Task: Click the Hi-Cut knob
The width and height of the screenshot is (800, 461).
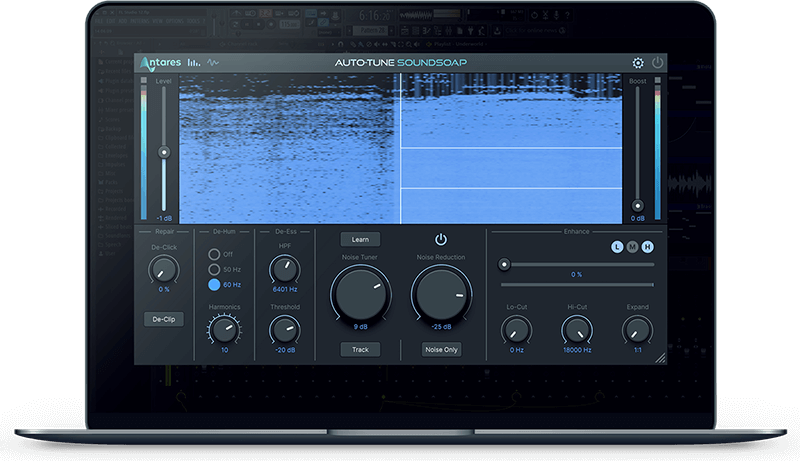Action: coord(577,329)
